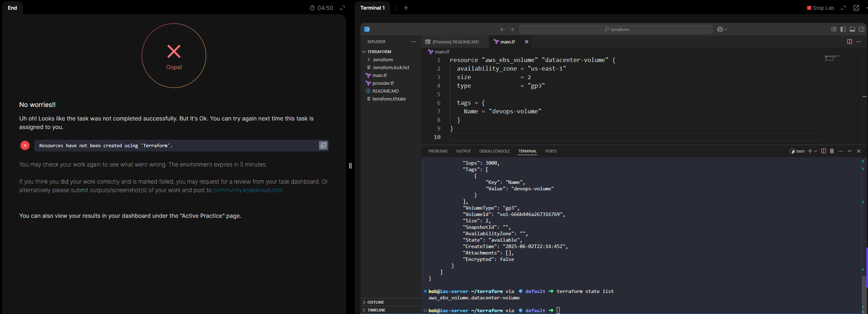The height and width of the screenshot is (314, 868).
Task: Open lab in new browser window
Action: 856,8
